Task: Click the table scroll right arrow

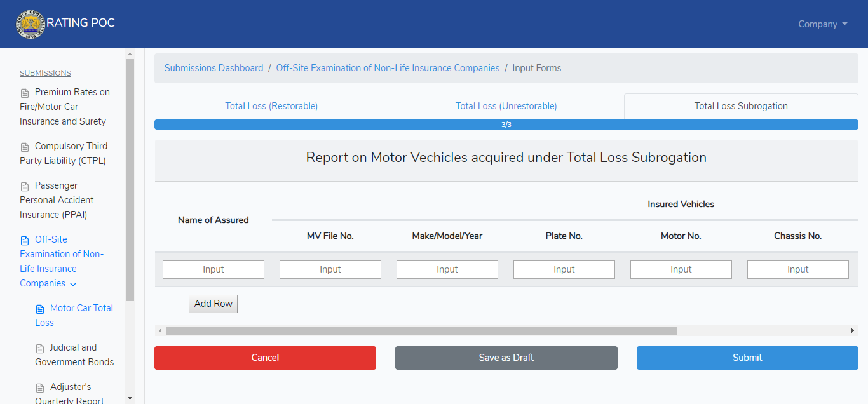Action: coord(853,330)
